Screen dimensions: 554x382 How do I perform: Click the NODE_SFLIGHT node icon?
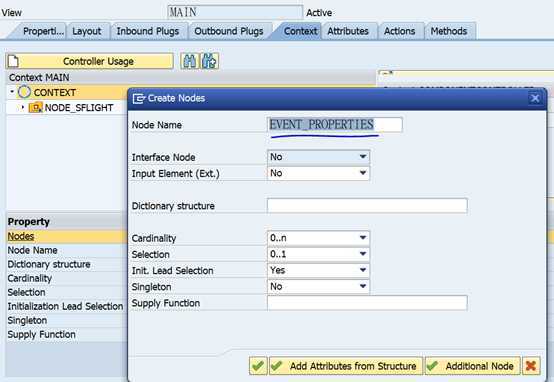pyautogui.click(x=36, y=107)
